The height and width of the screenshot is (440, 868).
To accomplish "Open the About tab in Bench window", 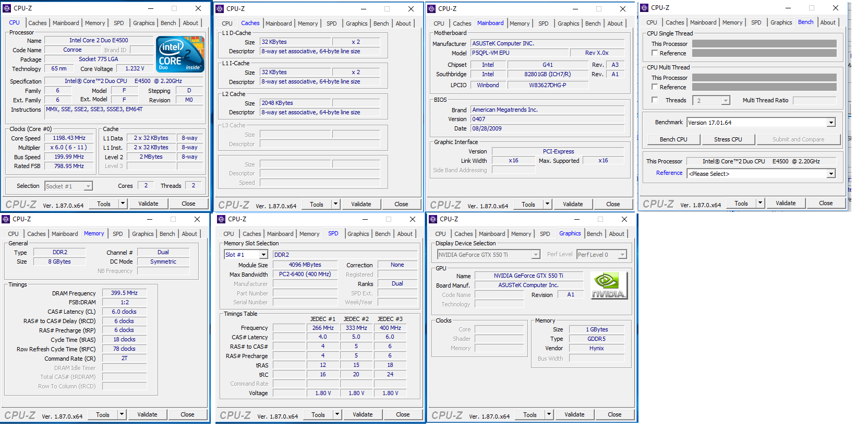I will (x=828, y=22).
